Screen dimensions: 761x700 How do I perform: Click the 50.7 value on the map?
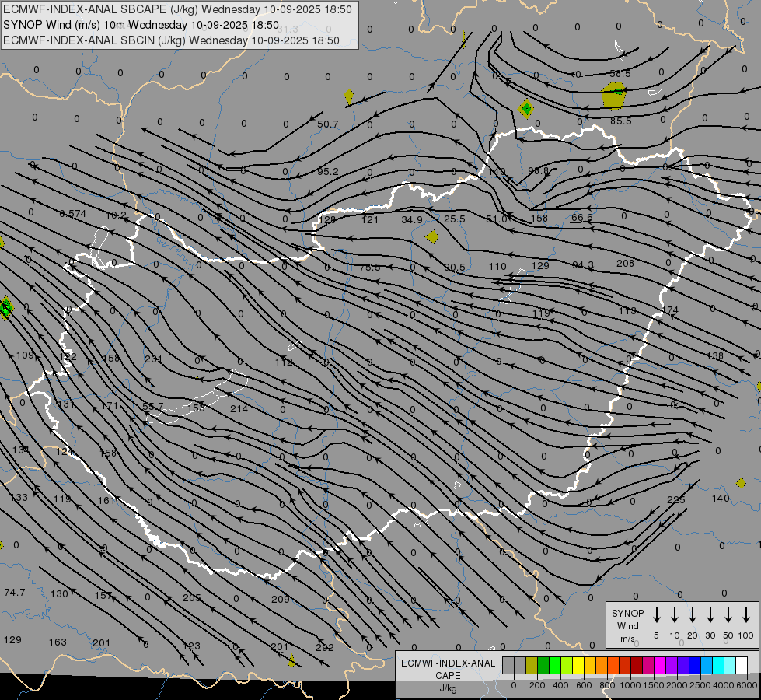pos(327,124)
